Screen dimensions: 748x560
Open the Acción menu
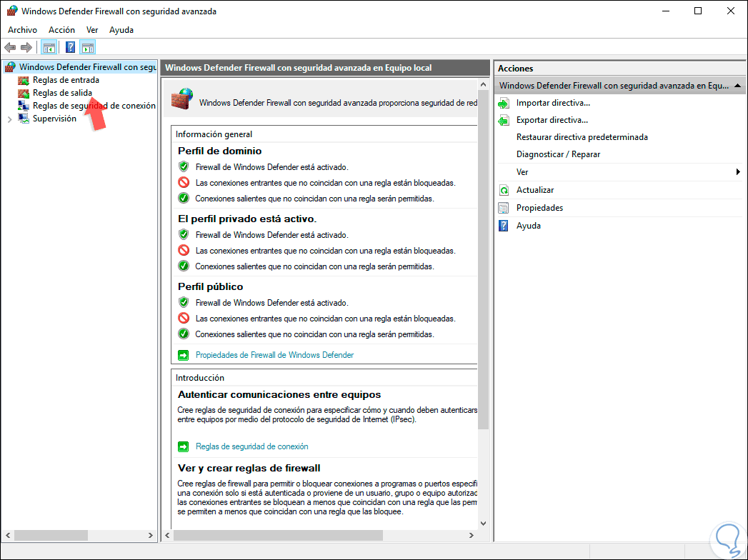pos(61,29)
